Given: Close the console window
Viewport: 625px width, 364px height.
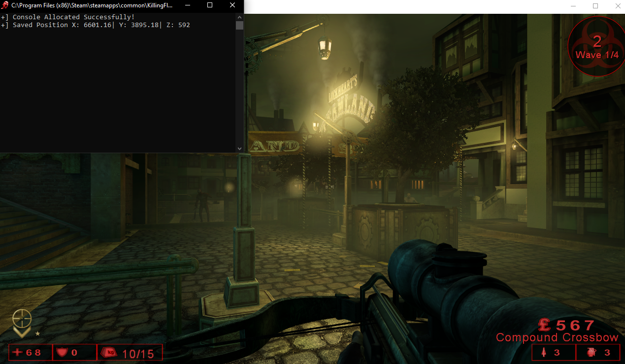Looking at the screenshot, I should pos(232,5).
